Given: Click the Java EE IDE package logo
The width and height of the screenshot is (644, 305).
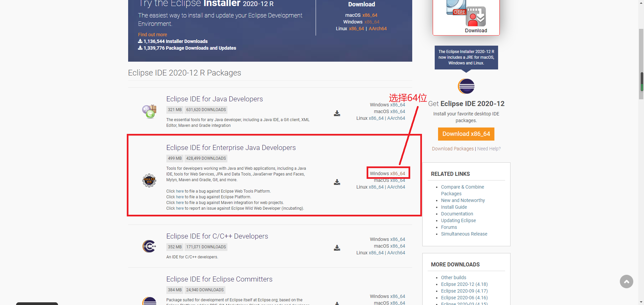Looking at the screenshot, I should (x=149, y=180).
